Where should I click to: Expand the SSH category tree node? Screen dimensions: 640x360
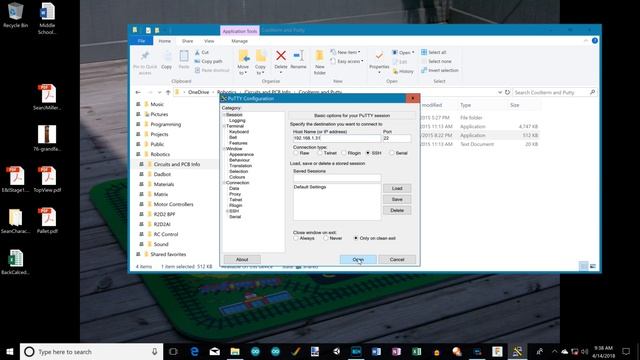(227, 211)
